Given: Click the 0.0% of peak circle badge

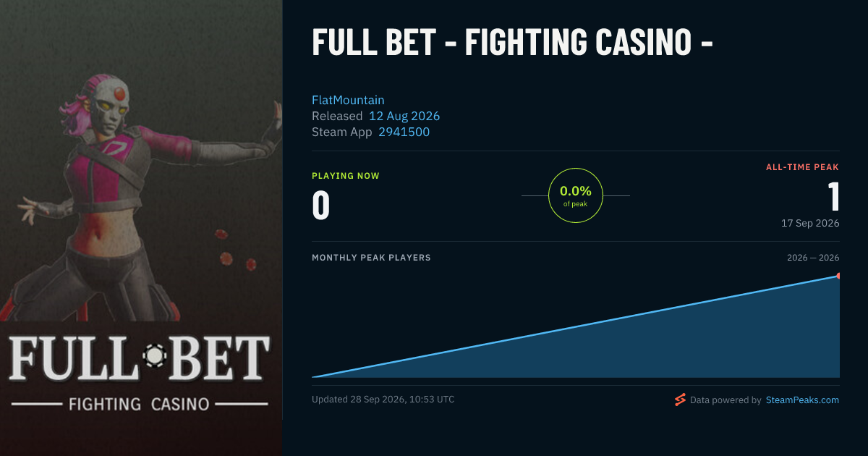Looking at the screenshot, I should 576,195.
